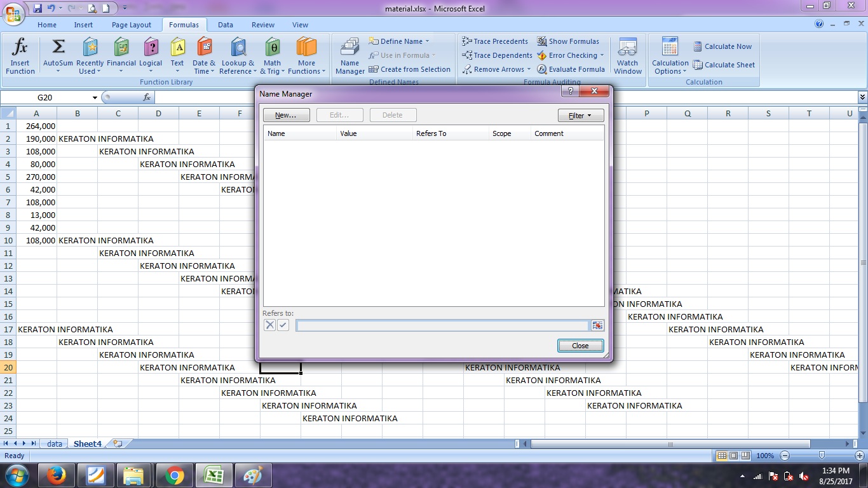The height and width of the screenshot is (488, 868).
Task: Click the Name Manager ribbon icon
Action: tap(349, 48)
